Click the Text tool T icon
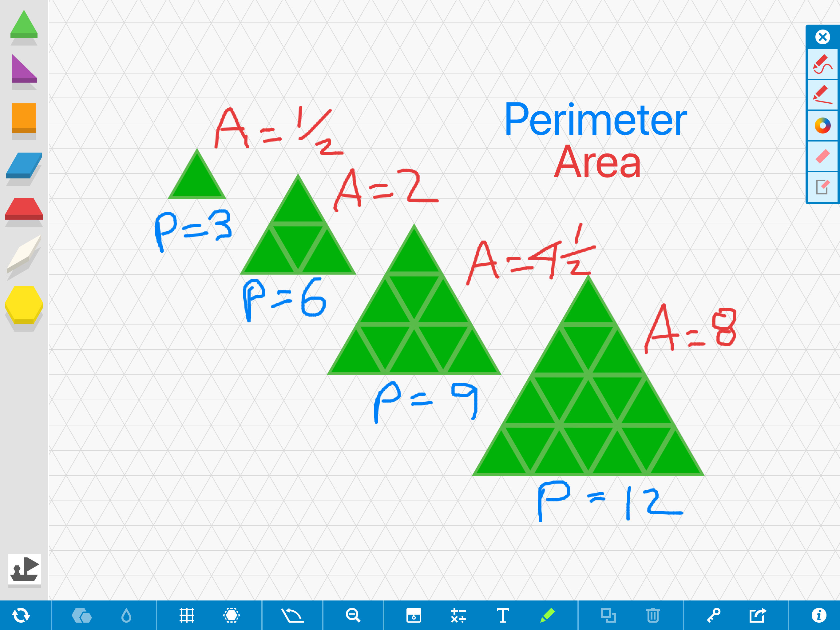This screenshot has height=630, width=840. tap(503, 615)
